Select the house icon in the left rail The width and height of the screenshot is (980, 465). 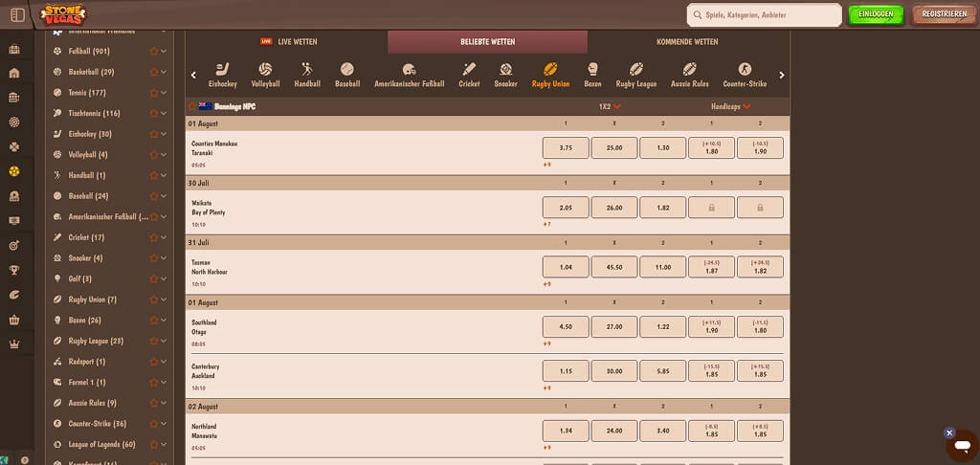(13, 73)
